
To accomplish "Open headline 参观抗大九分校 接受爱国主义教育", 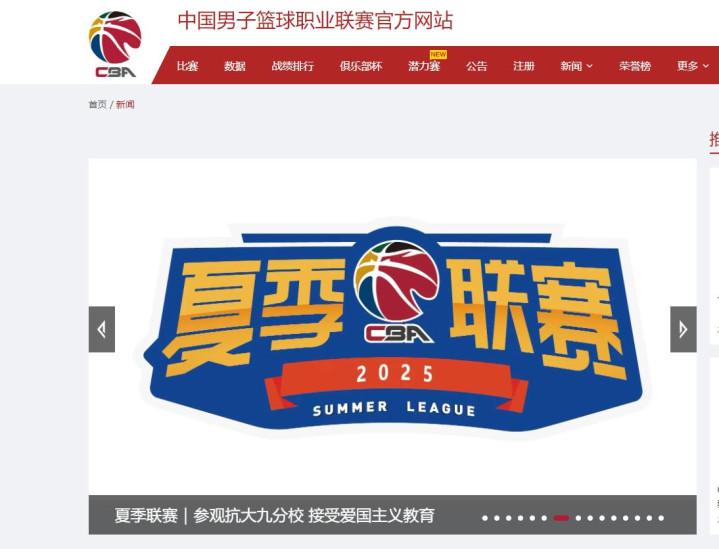I will point(314,516).
